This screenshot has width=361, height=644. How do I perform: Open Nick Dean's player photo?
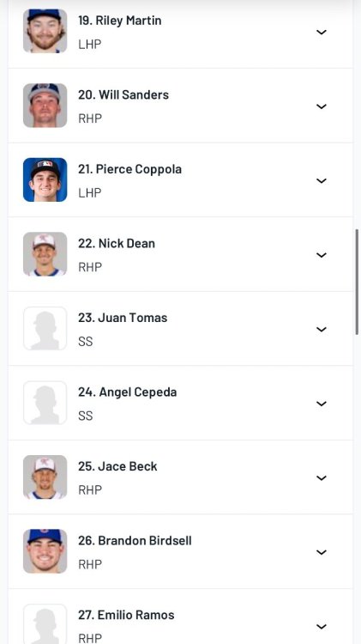(x=45, y=254)
